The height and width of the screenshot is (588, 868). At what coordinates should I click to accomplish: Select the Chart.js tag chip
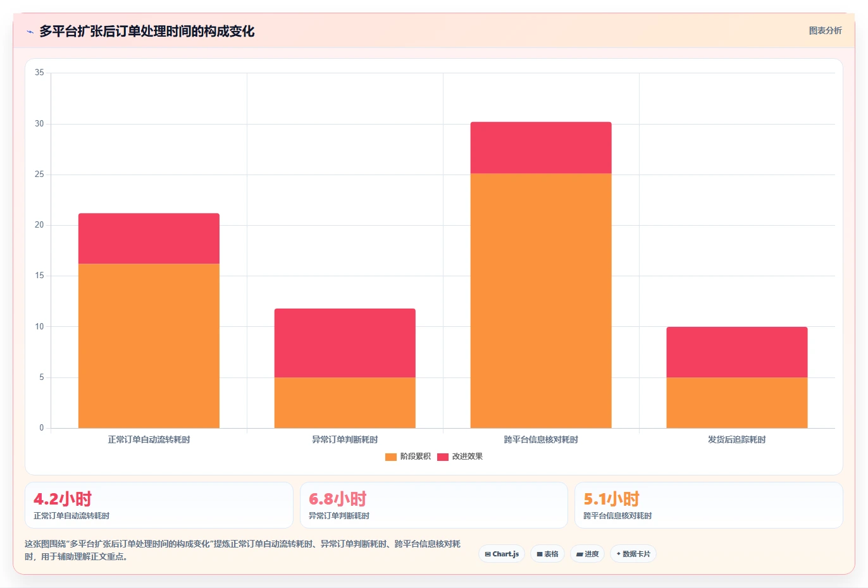pos(502,554)
